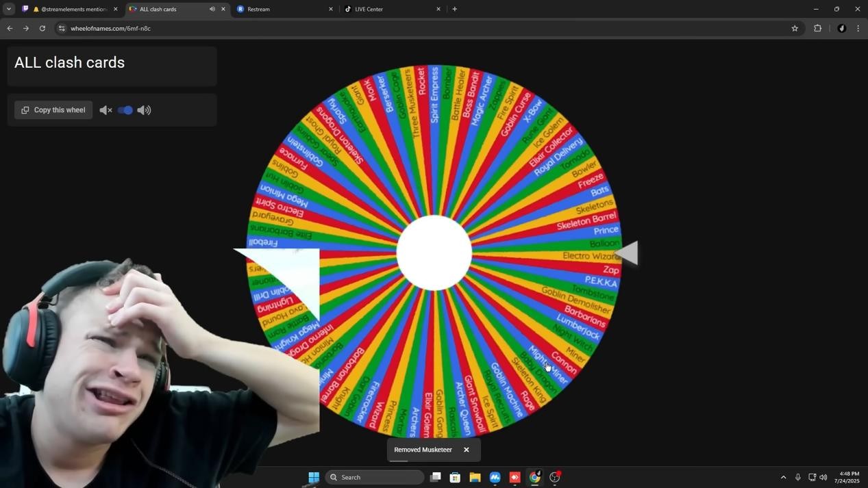Open File Explorer from taskbar
Image resolution: width=868 pixels, height=488 pixels.
475,477
